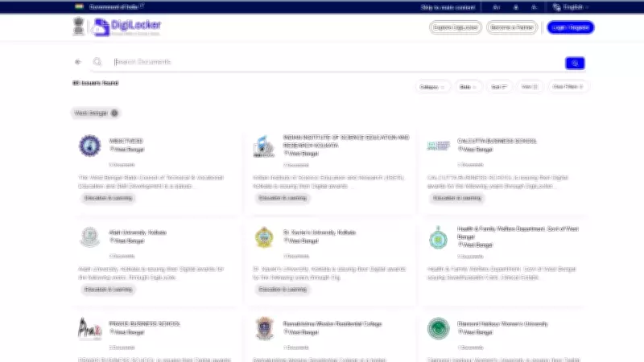This screenshot has width=644, height=362.
Task: Click Ramakrishna Mission Residential College logo
Action: 264,329
